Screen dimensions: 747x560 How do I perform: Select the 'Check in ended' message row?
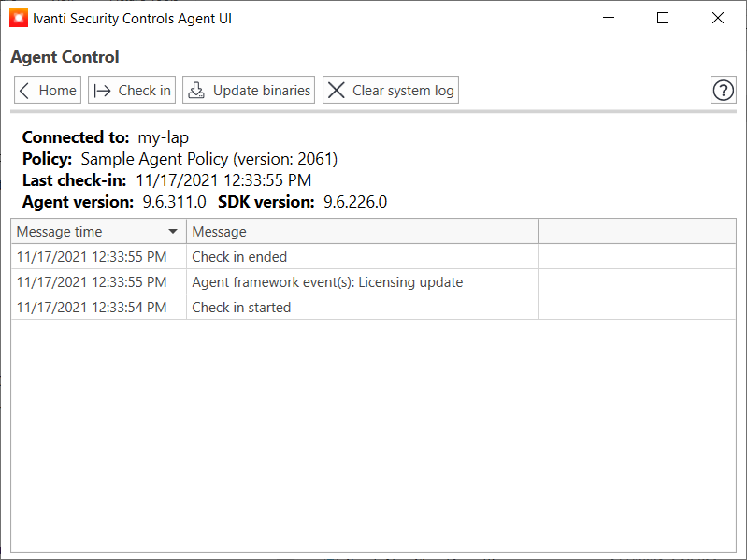pyautogui.click(x=374, y=257)
